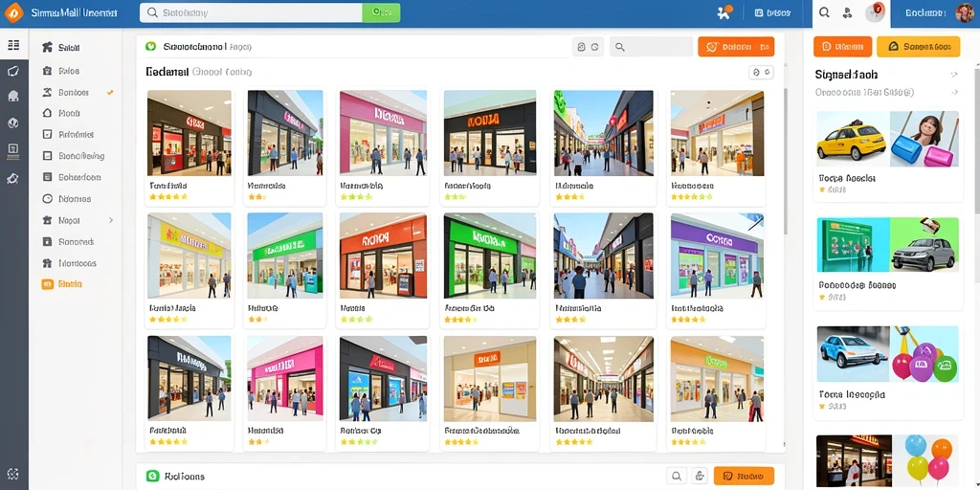Open the orange storefront card in the second row
Viewport: 980px width, 490px height.
click(383, 269)
